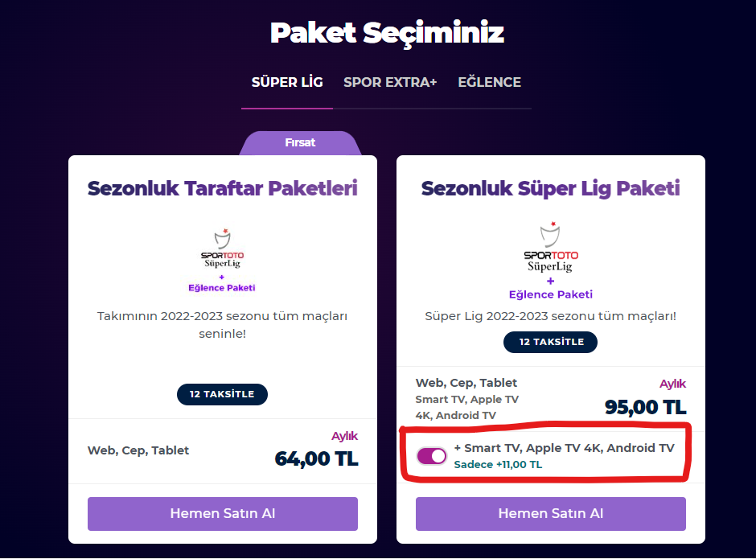Viewport: 756px width, 559px height.
Task: Click the Sadece +11,00 TL text
Action: click(x=498, y=465)
